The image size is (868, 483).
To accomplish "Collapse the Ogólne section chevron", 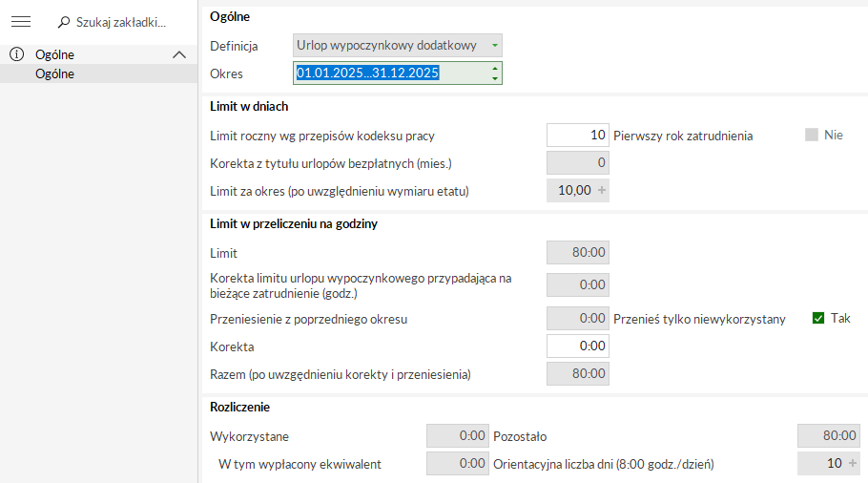I will pos(178,54).
